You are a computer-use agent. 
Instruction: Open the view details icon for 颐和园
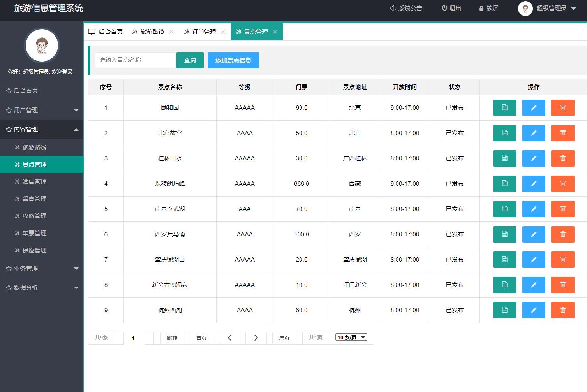(504, 108)
